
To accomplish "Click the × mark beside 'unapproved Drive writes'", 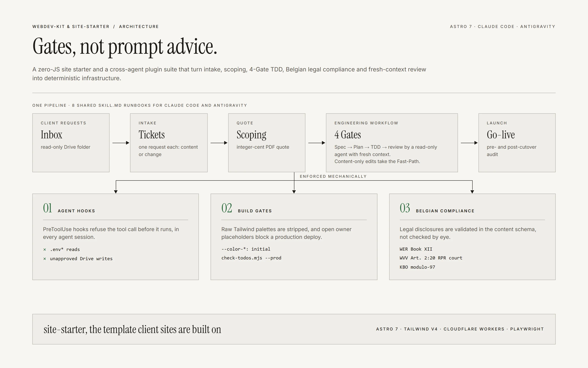I will [x=45, y=259].
